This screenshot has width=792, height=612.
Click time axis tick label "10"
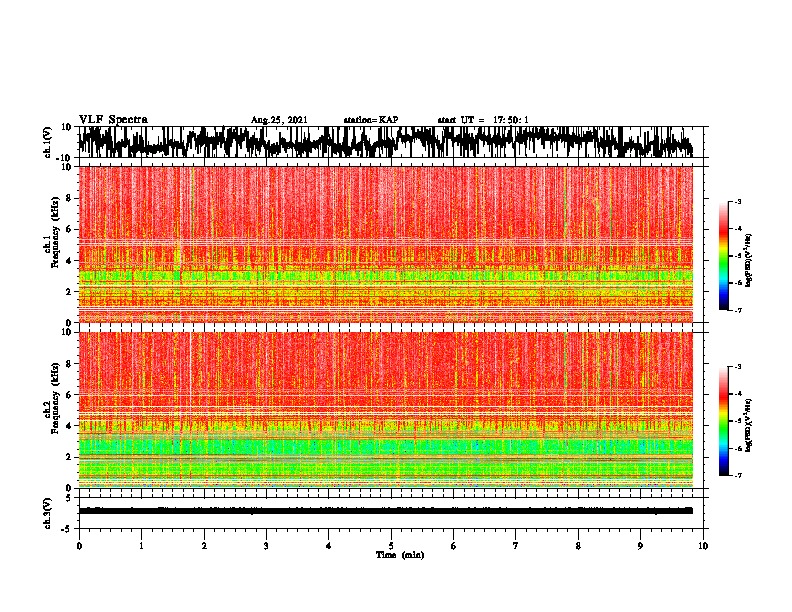pyautogui.click(x=703, y=546)
